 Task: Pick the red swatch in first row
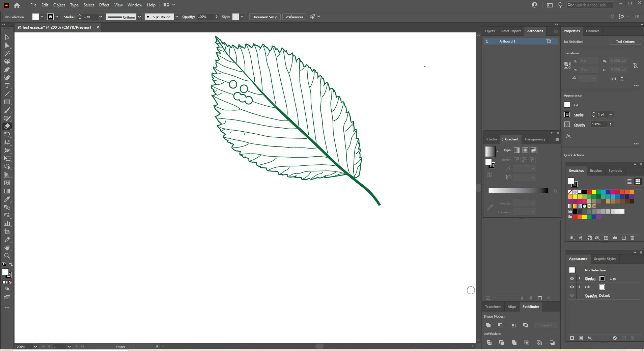point(589,192)
